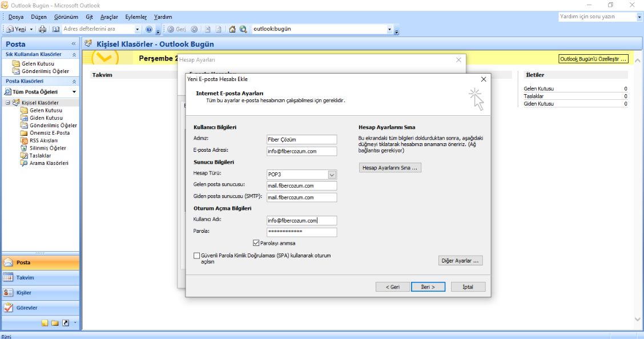
Task: Open the Araçlar menu
Action: click(x=108, y=17)
